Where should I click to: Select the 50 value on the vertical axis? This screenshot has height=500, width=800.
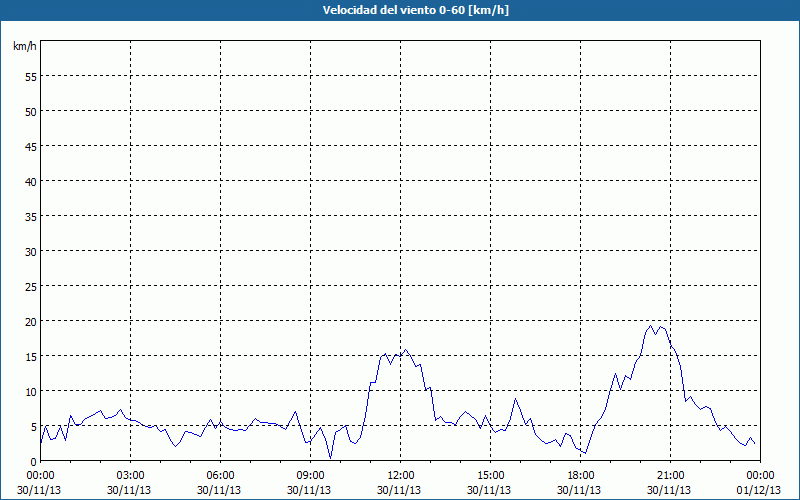point(31,111)
